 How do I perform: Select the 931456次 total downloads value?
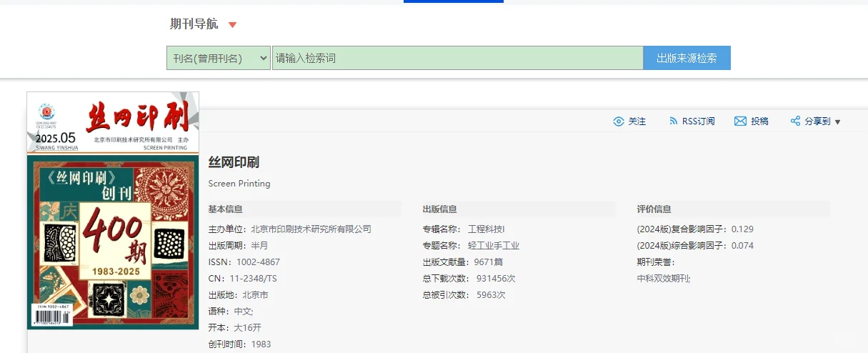tap(496, 279)
